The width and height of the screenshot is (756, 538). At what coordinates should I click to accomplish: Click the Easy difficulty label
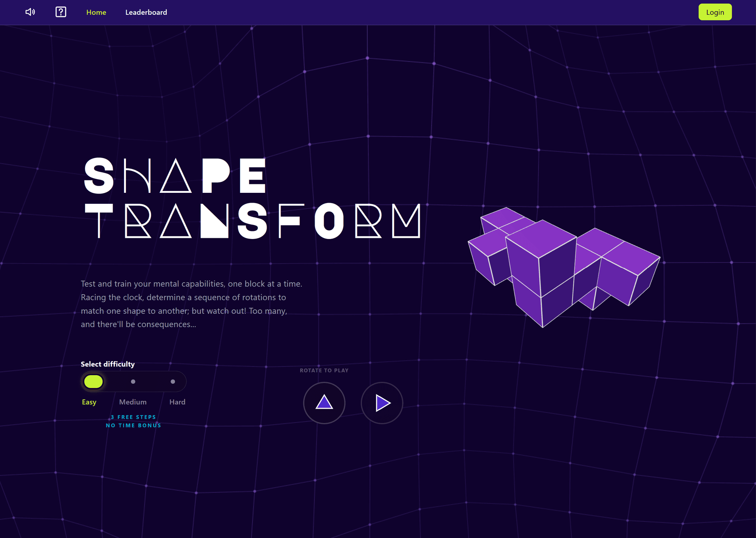(x=89, y=402)
